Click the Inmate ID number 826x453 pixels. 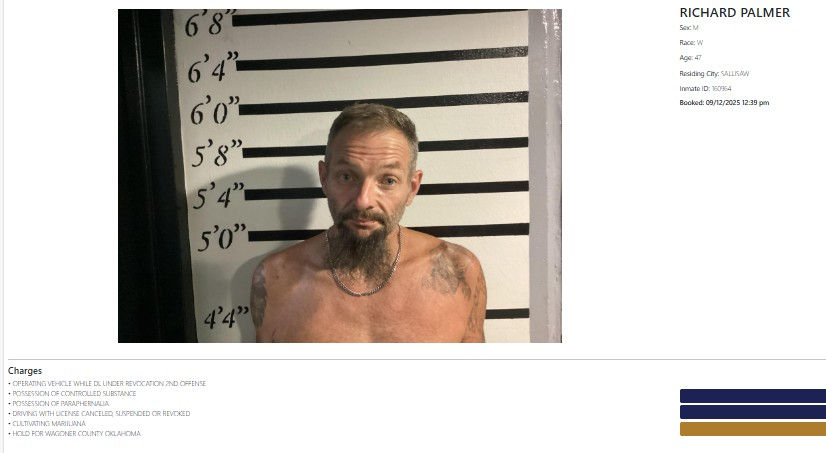pos(721,88)
